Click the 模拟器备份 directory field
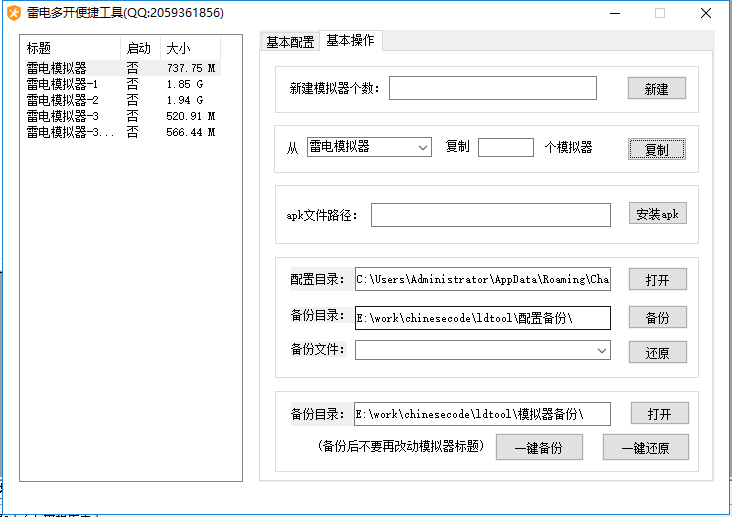The width and height of the screenshot is (732, 517). click(482, 414)
